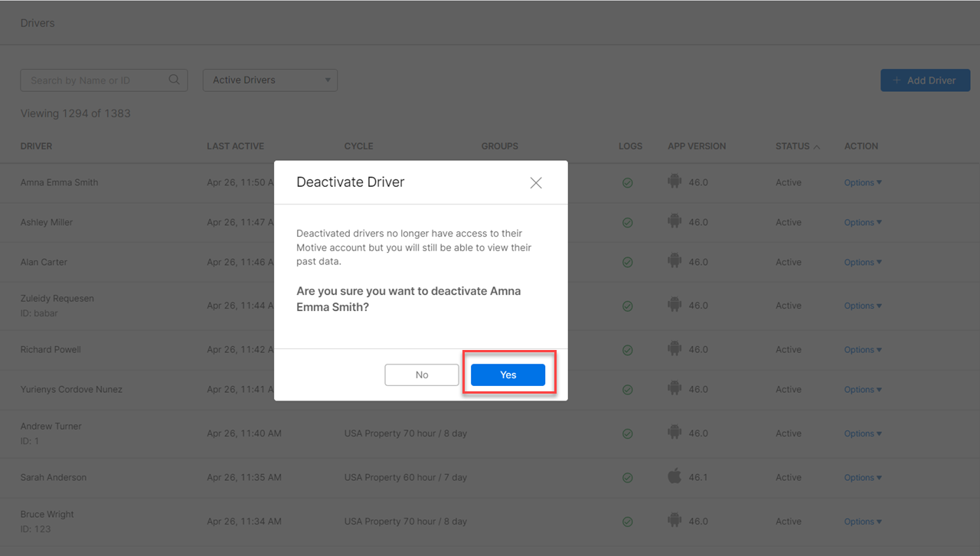Click Android icon in Richard Powell row

[x=675, y=348]
